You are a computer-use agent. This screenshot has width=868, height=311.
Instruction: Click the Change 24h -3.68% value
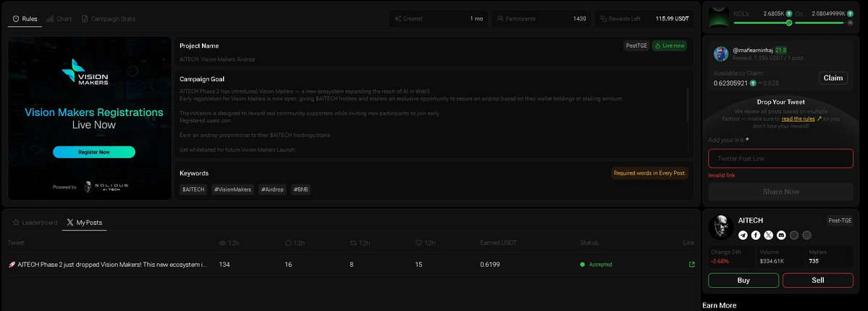pos(719,261)
